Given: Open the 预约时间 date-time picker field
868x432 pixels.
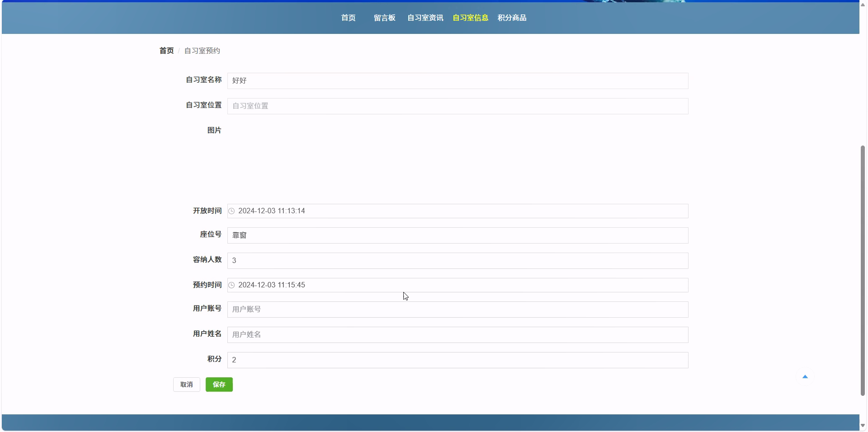Looking at the screenshot, I should click(x=458, y=285).
